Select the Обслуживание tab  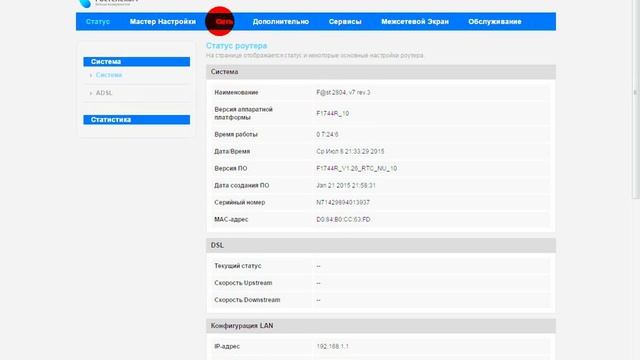point(495,22)
